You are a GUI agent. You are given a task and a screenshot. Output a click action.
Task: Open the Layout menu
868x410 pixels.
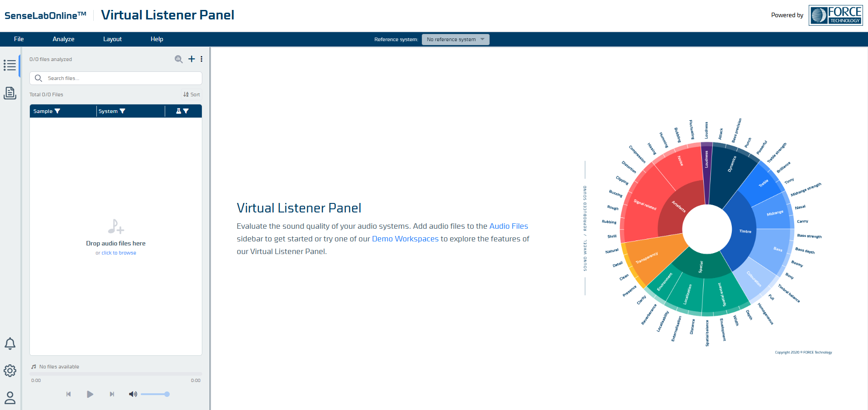point(112,39)
